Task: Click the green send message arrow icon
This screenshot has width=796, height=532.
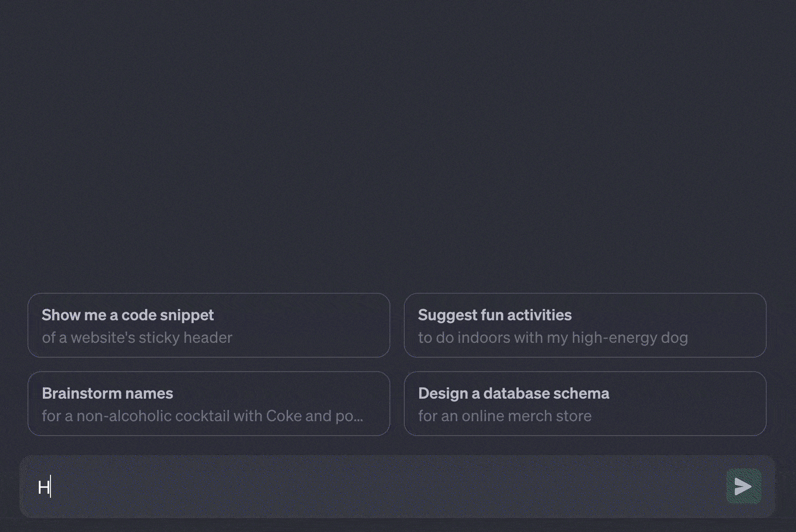Action: click(743, 487)
